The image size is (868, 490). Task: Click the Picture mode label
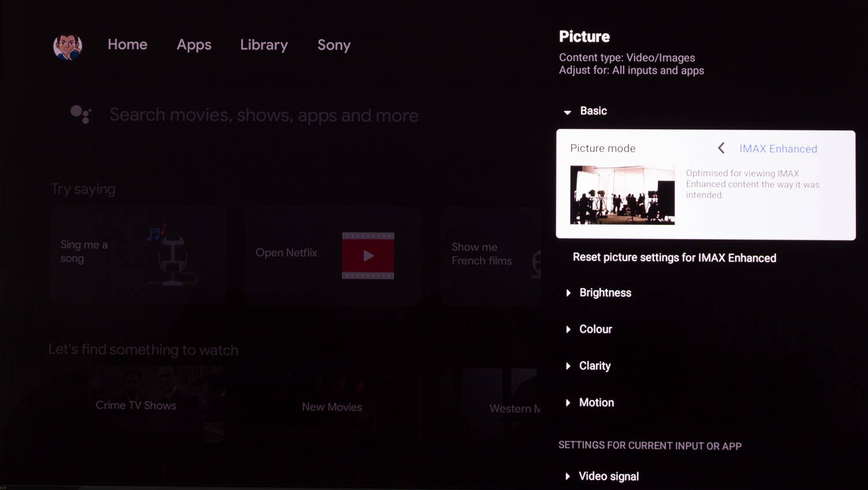point(603,148)
